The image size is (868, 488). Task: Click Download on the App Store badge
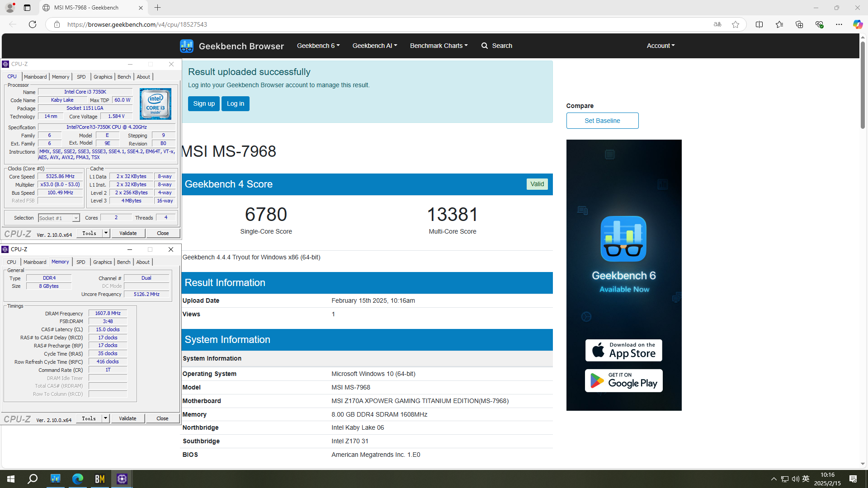point(623,350)
